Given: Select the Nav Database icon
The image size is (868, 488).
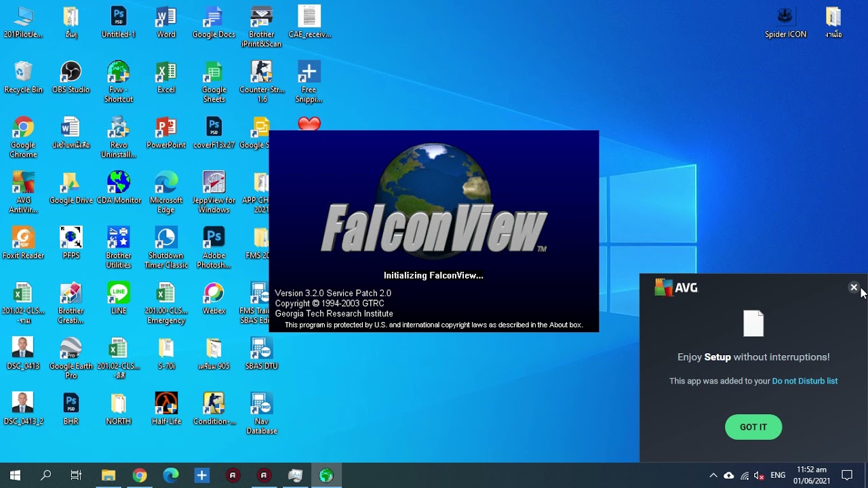Looking at the screenshot, I should [261, 413].
